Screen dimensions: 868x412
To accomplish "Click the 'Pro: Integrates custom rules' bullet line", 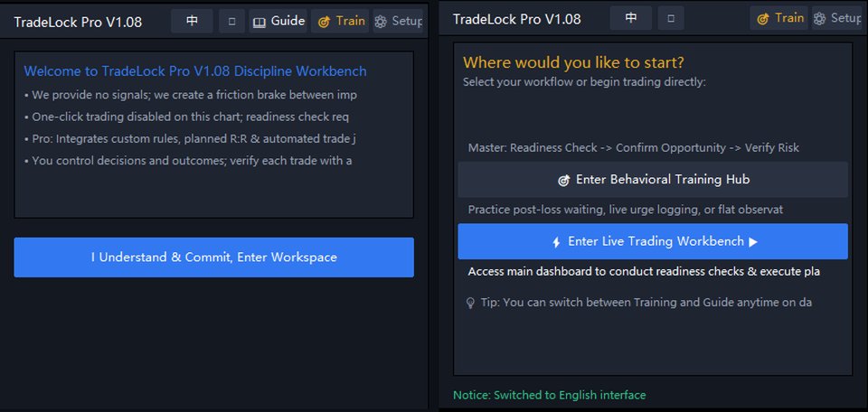I will [191, 139].
